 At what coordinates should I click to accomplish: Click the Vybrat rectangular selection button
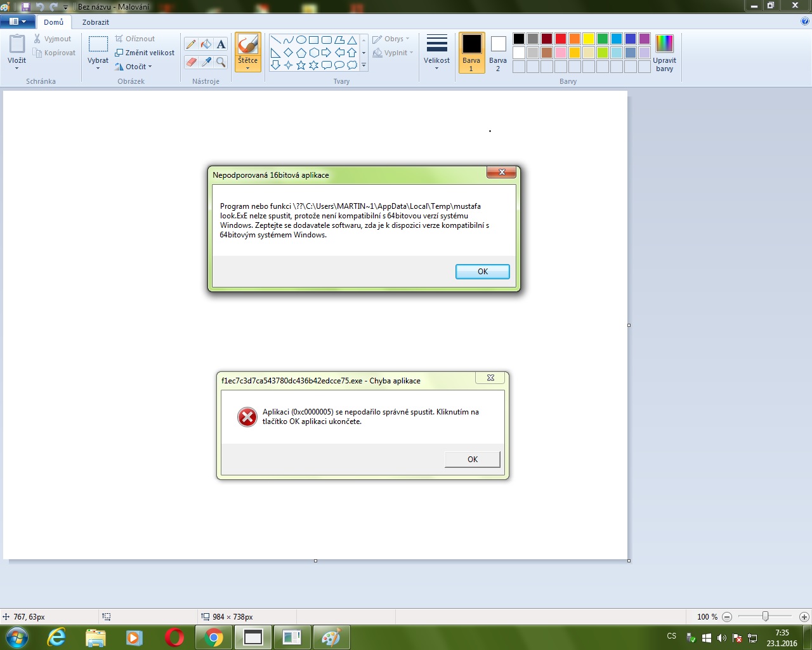pyautogui.click(x=98, y=45)
